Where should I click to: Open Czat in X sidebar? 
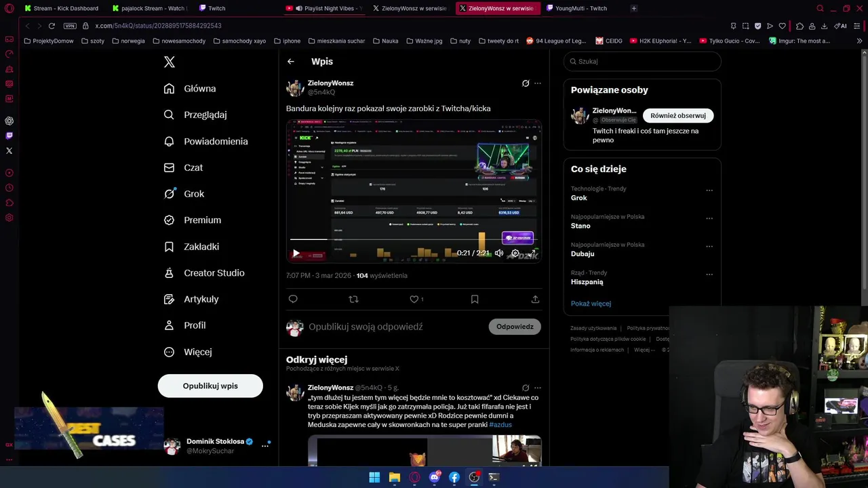coord(183,167)
